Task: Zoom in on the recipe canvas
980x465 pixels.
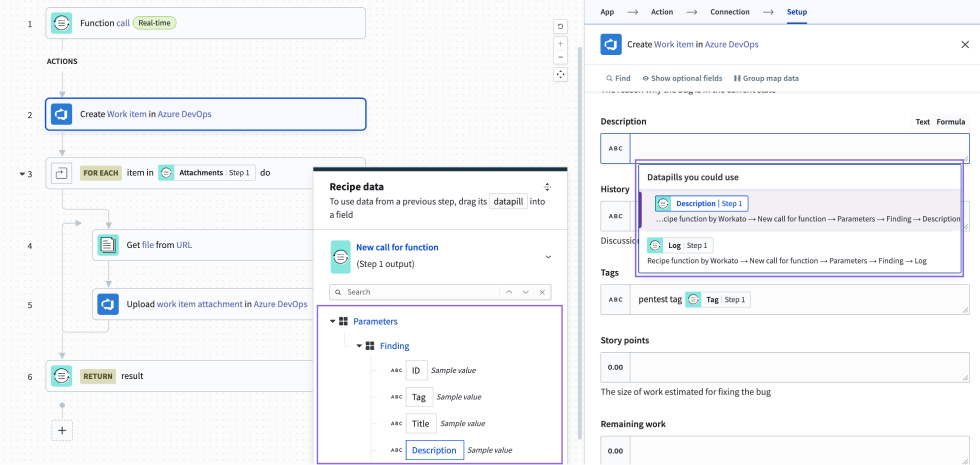Action: [561, 44]
